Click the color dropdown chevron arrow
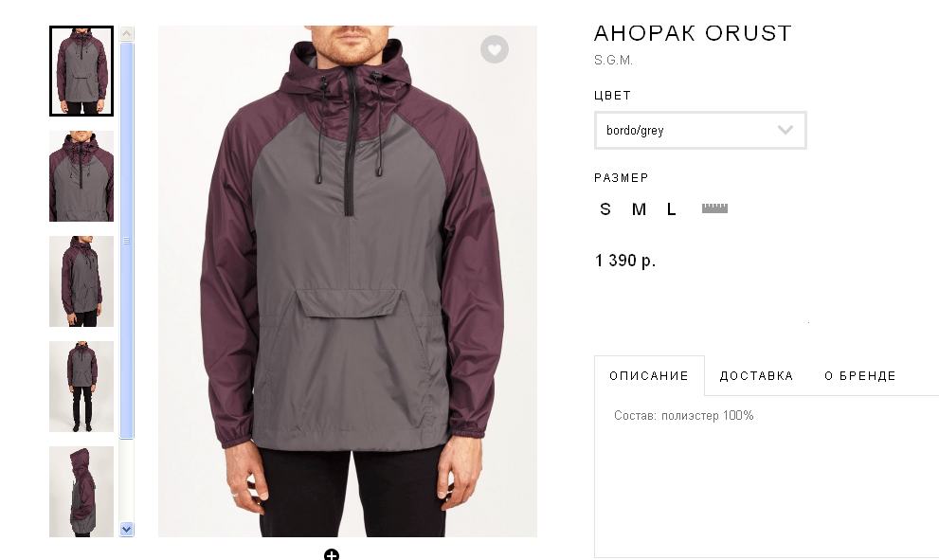 [x=786, y=130]
